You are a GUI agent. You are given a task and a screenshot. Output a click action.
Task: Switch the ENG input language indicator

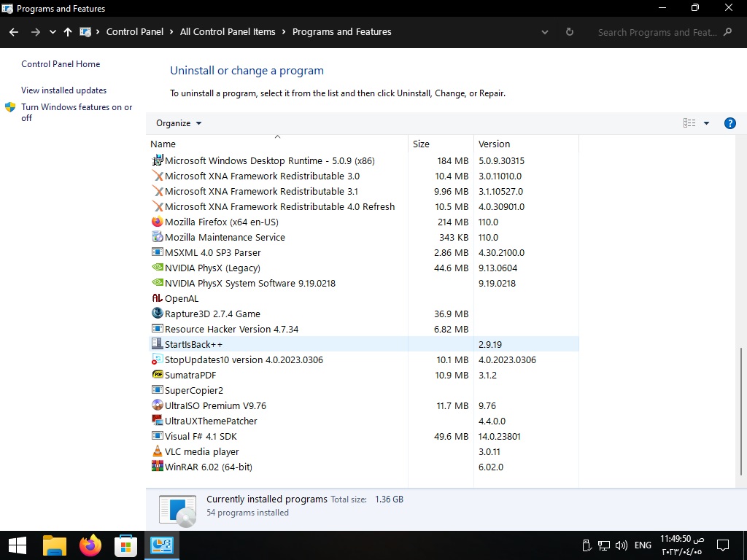643,545
